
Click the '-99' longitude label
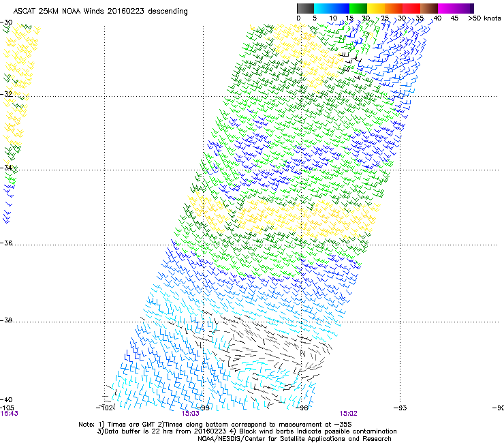(x=202, y=408)
